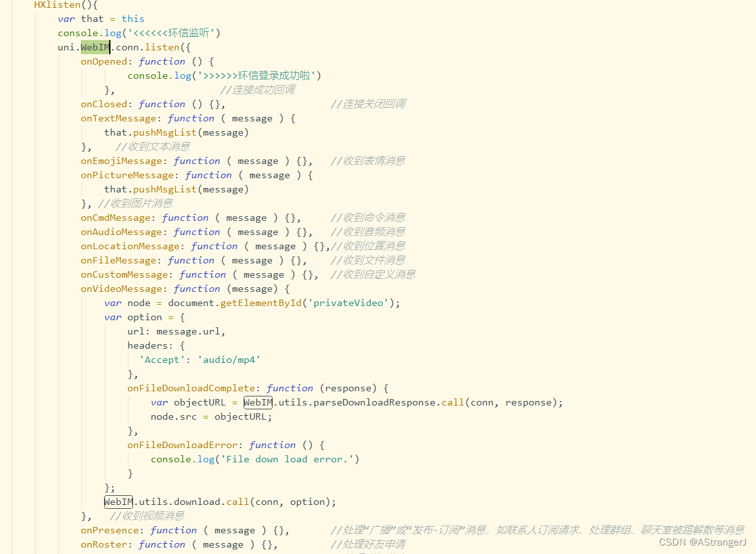Click pushMsgList under onPictureMessage
756x554 pixels.
[x=165, y=189]
